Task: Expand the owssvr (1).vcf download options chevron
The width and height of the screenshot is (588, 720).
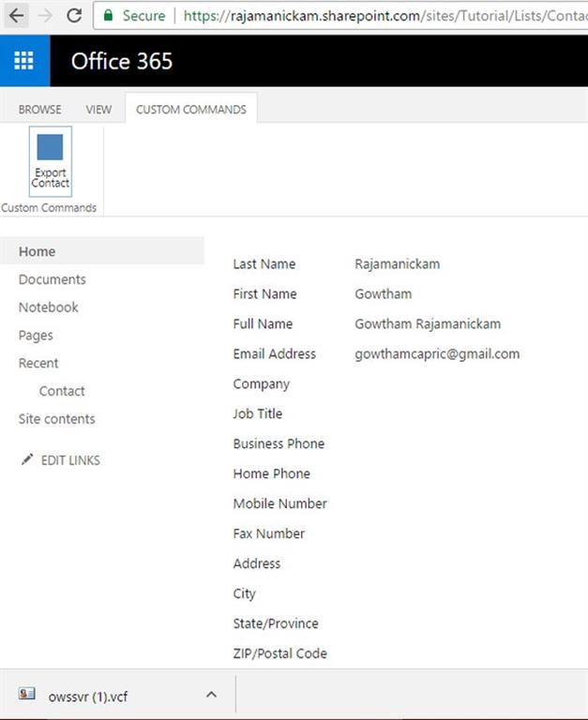Action: tap(211, 695)
